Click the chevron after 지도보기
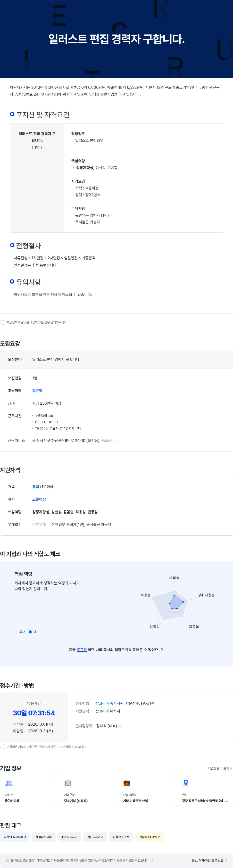Screen dimensions: 233x868 point(115,441)
